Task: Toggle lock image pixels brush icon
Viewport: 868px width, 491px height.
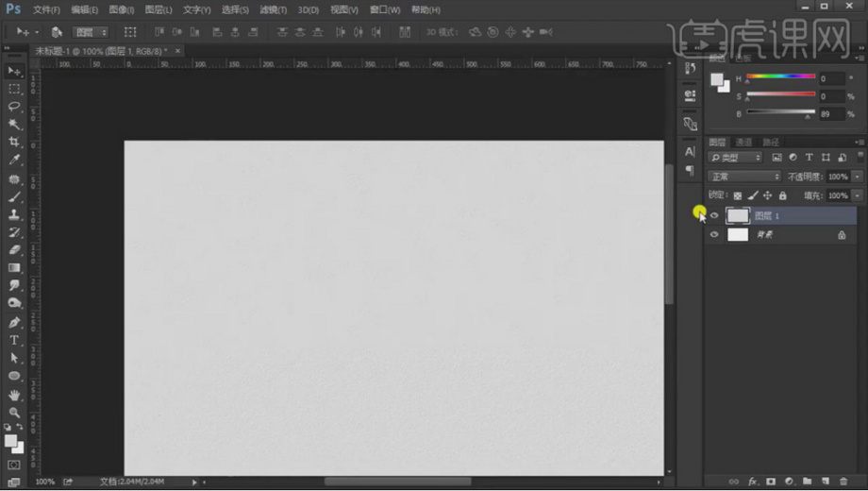Action: (x=753, y=195)
